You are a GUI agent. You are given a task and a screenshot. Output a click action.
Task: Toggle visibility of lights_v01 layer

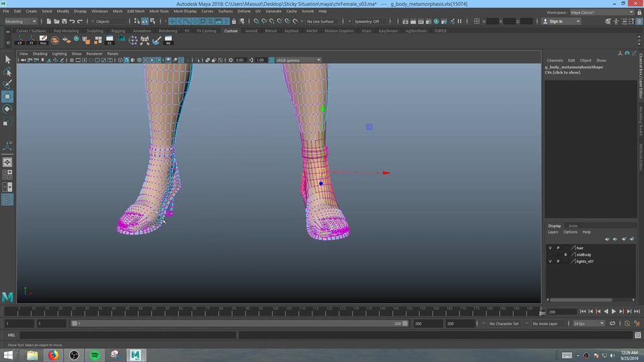pos(550,261)
